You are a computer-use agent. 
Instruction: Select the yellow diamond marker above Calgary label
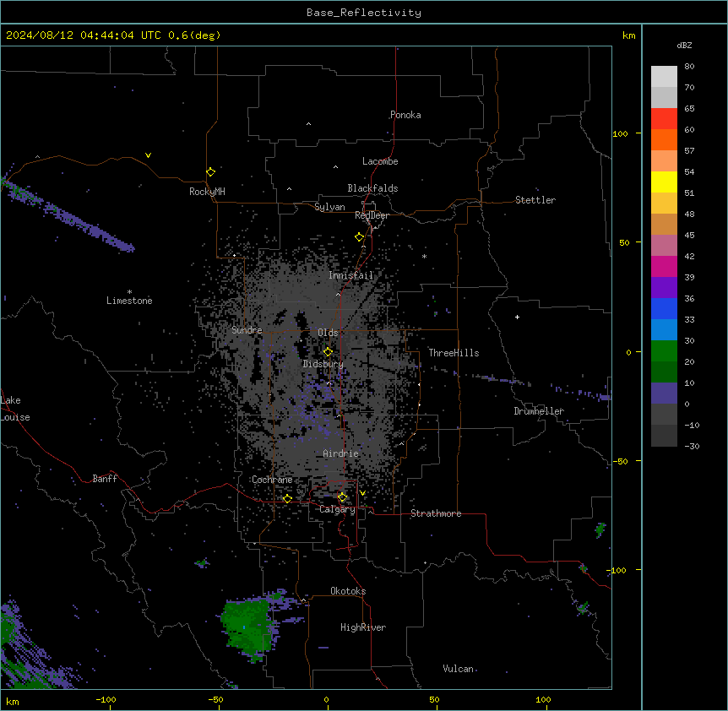tap(342, 497)
